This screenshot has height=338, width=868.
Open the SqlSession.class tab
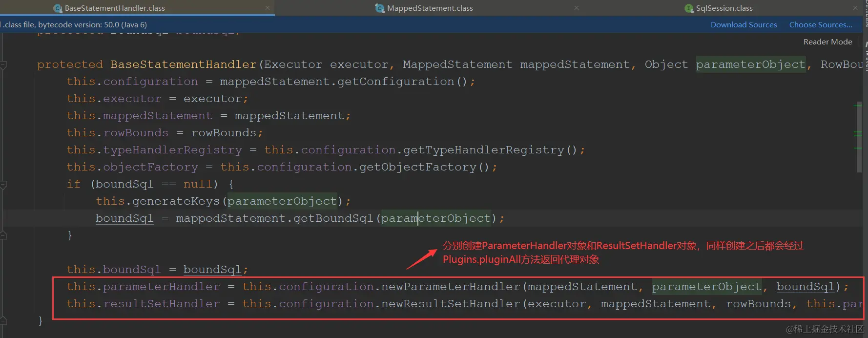click(724, 8)
